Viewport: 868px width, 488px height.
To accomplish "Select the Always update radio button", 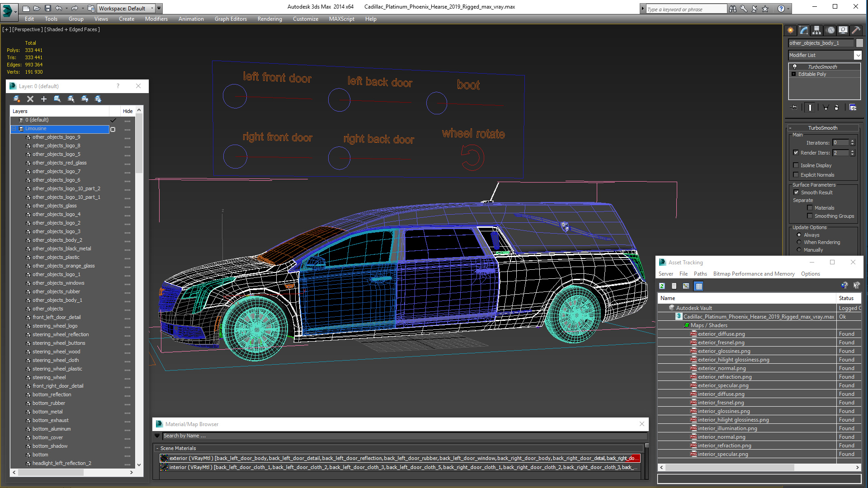I will (799, 235).
